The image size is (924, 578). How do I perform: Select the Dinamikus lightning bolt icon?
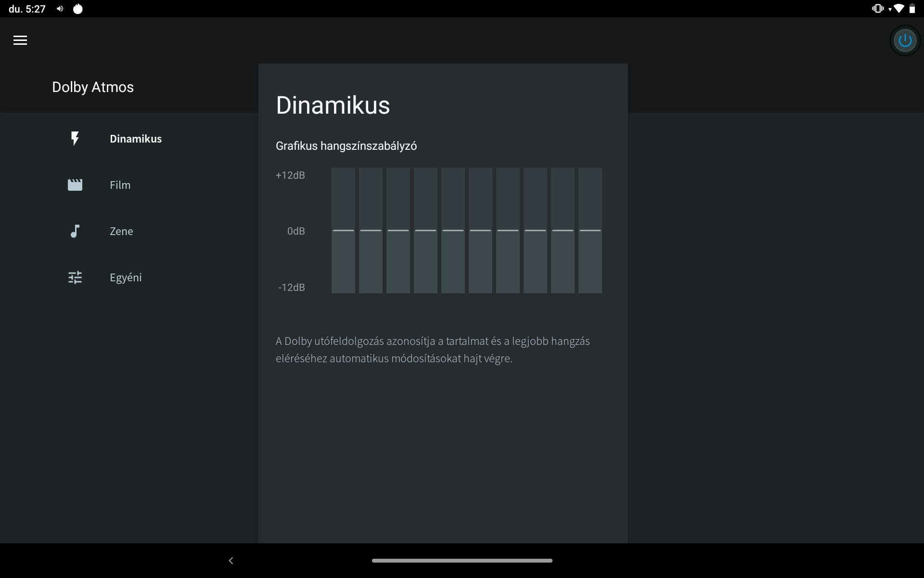(75, 139)
